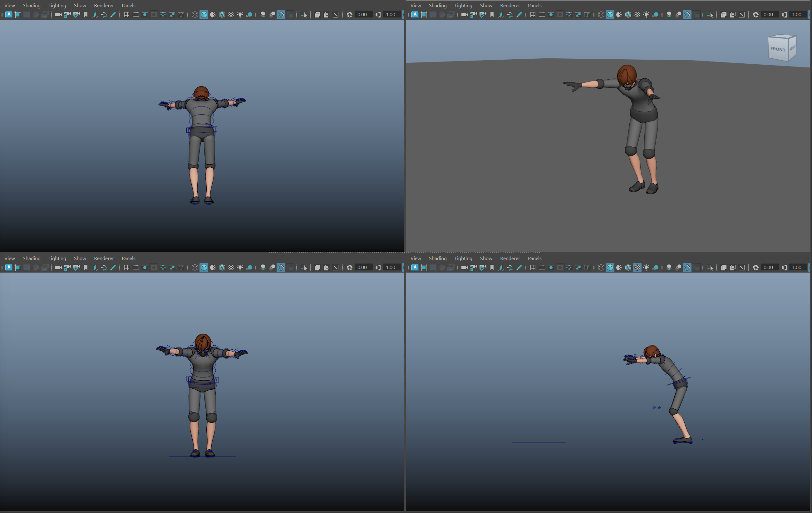Open Shading menu in top-left panel

click(x=31, y=5)
